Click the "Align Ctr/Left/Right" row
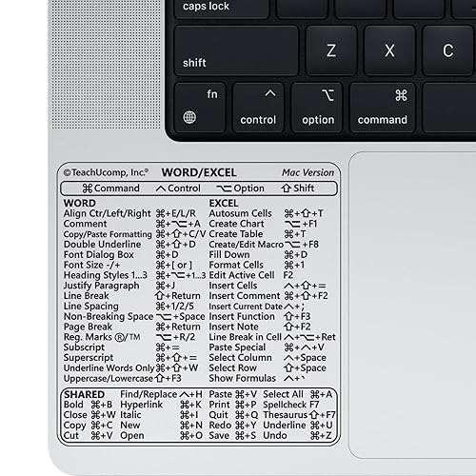The width and height of the screenshot is (476, 476). tap(129, 213)
